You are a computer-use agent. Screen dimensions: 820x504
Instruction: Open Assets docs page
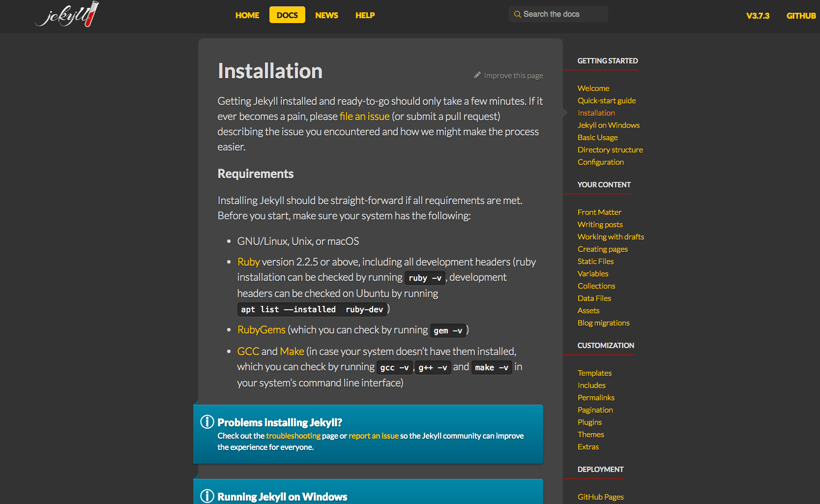tap(588, 311)
